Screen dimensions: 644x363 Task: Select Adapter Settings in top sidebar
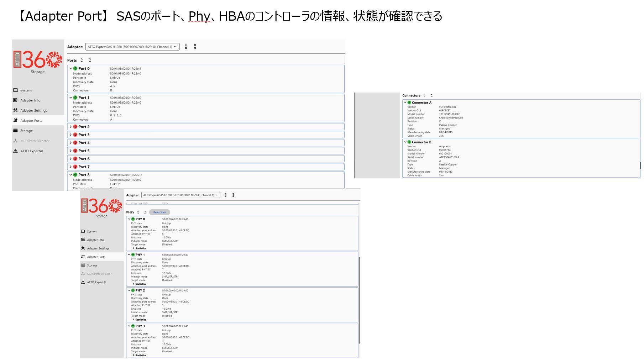pyautogui.click(x=33, y=111)
